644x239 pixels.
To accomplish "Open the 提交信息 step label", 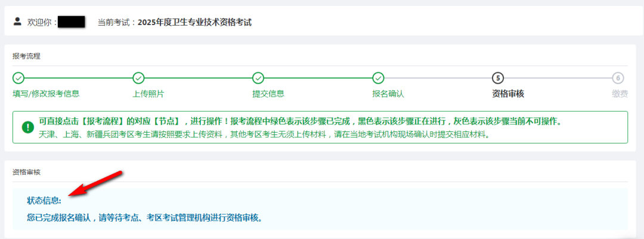I will tap(268, 94).
